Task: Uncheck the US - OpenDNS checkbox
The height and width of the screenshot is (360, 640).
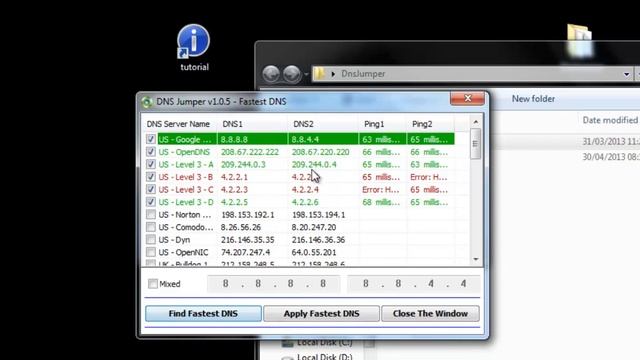Action: click(151, 152)
